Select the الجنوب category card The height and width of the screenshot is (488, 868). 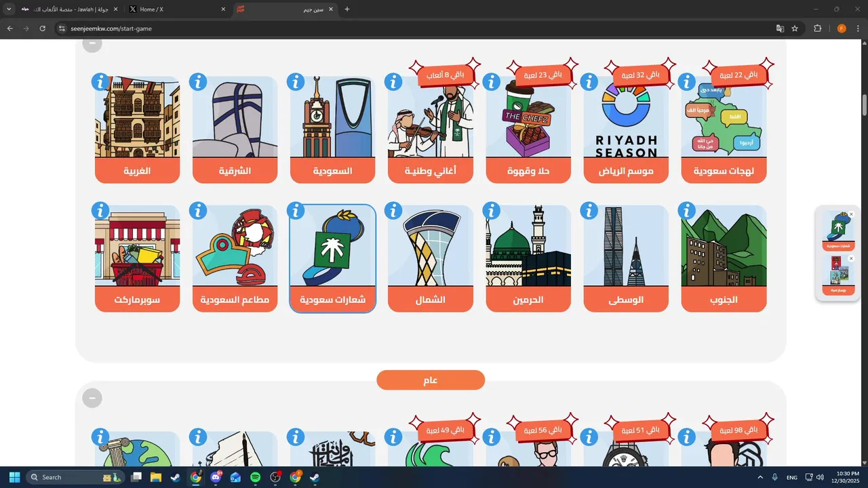(x=724, y=258)
